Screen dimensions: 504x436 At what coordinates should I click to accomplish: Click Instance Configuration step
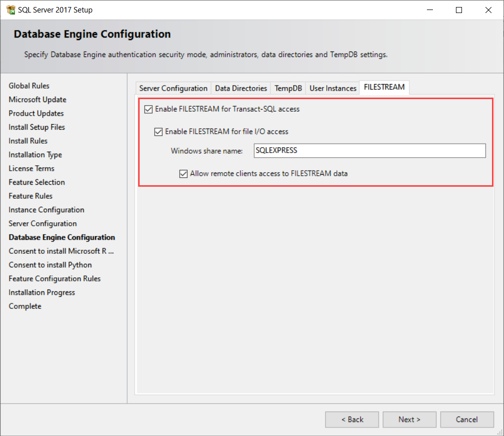pos(46,210)
